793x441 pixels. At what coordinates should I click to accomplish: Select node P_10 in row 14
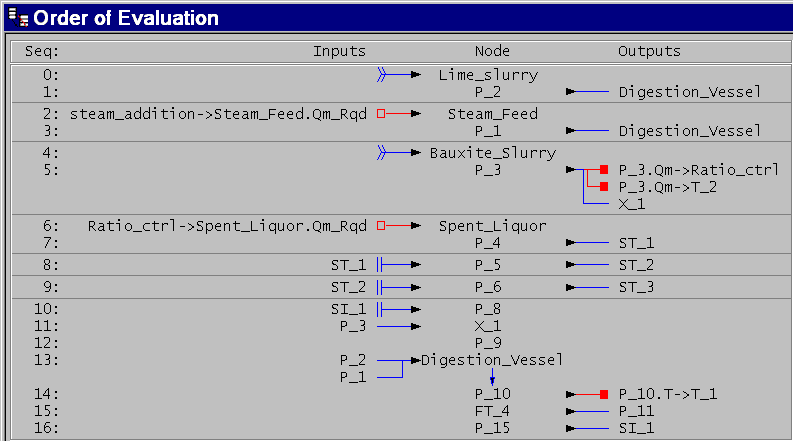[492, 394]
